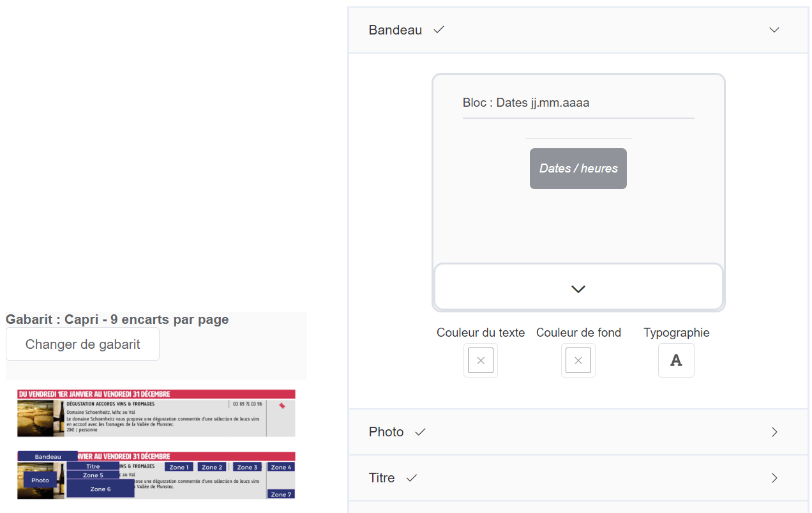The width and height of the screenshot is (812, 513).
Task: Expand the block list down chevron
Action: 578,288
